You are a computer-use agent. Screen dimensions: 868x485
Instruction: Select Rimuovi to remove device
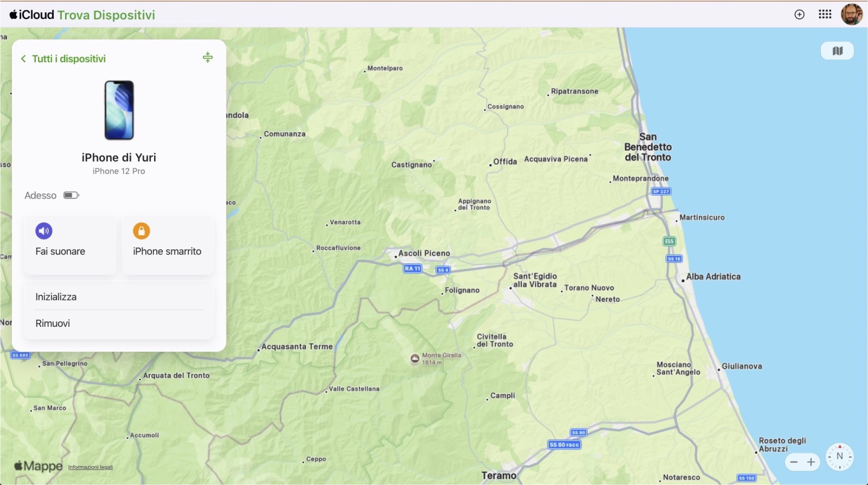click(x=53, y=323)
